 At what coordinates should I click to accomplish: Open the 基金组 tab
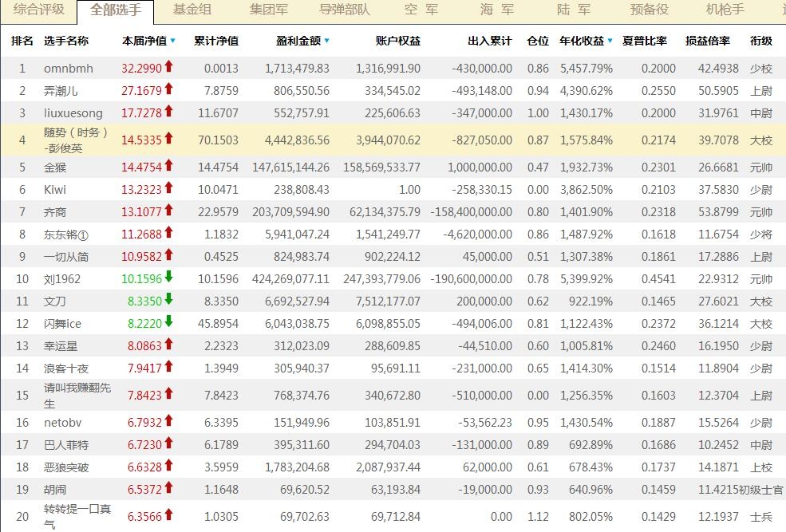192,10
